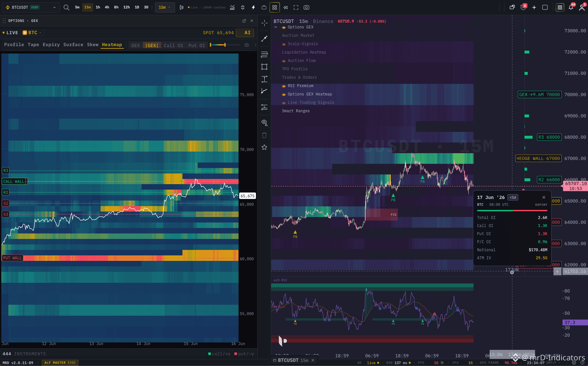Toggle the |GEX| heatmap mode
588x366 pixels.
coord(152,45)
